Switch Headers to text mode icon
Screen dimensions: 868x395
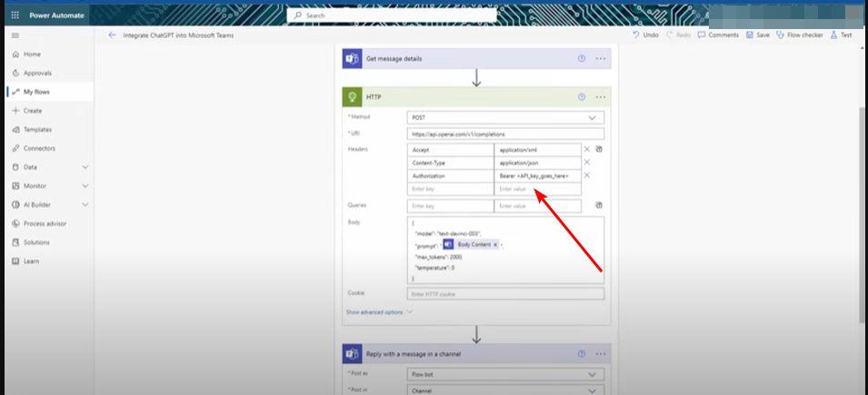pos(599,149)
